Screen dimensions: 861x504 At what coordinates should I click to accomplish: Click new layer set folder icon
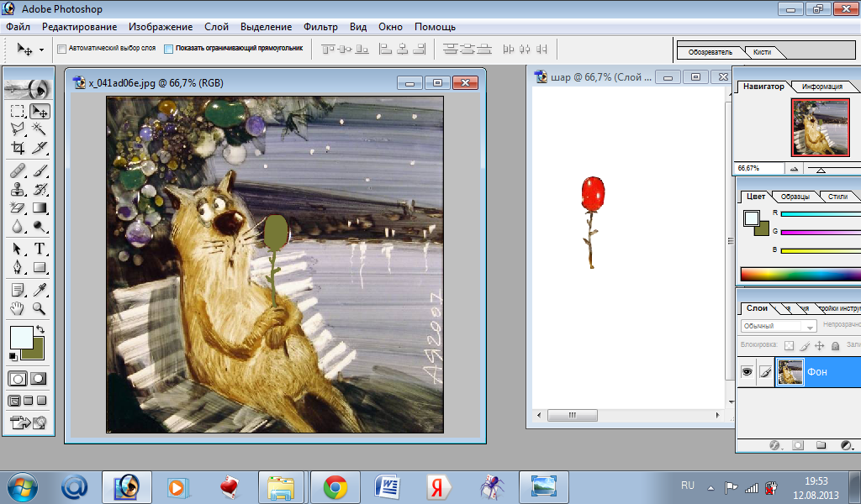click(x=821, y=445)
